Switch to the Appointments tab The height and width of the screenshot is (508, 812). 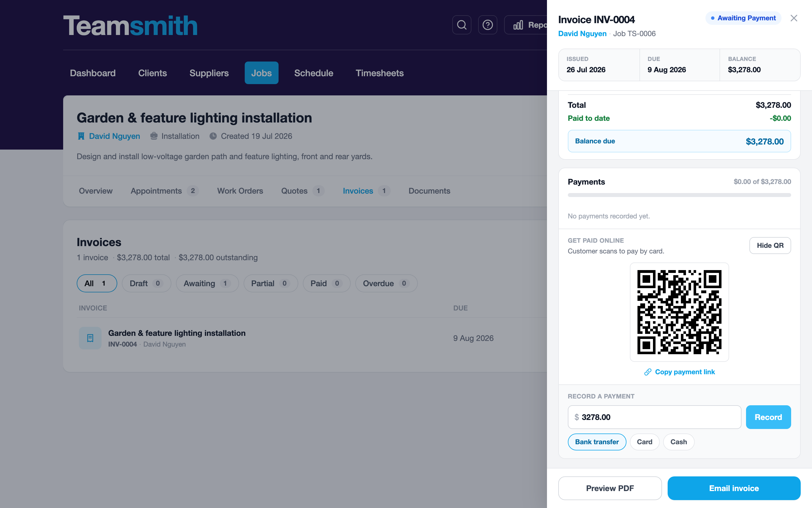tap(165, 191)
